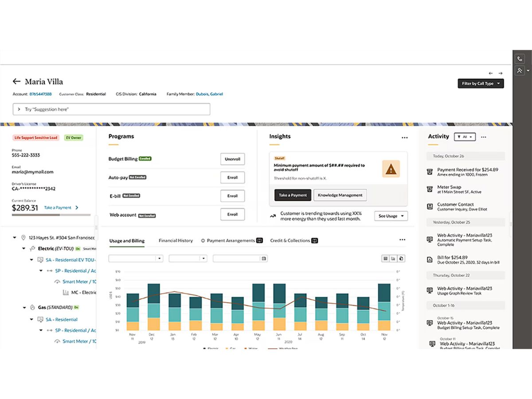Switch to the Usage and Billing tab

(x=127, y=241)
